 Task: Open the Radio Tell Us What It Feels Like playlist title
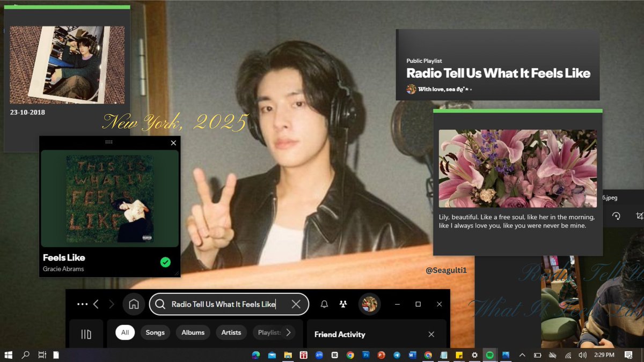pos(498,73)
